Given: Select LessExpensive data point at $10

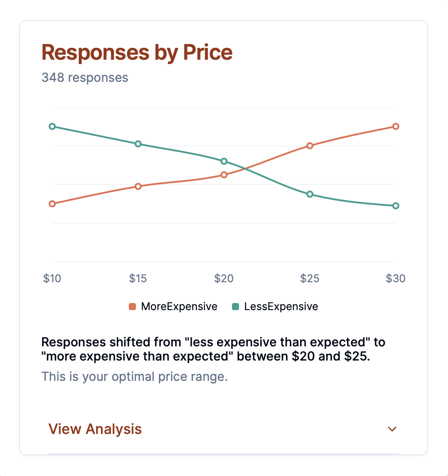Looking at the screenshot, I should (x=52, y=127).
